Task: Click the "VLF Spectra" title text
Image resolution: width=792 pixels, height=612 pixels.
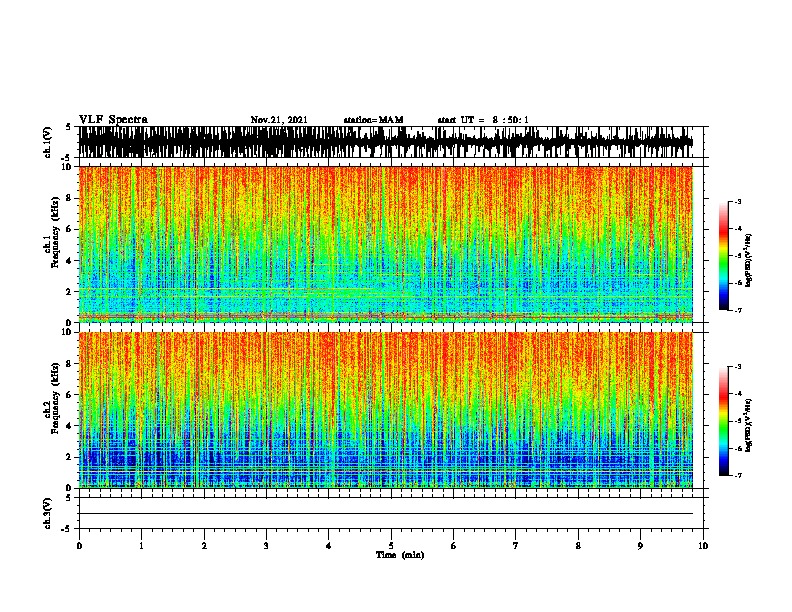Action: pos(113,120)
